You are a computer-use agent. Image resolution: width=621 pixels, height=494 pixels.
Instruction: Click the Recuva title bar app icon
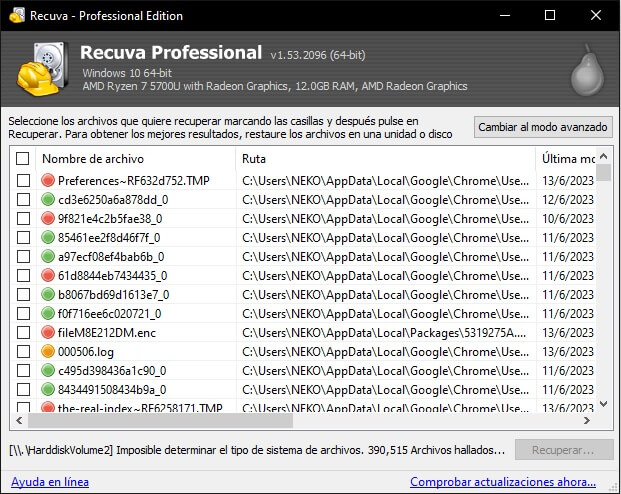click(17, 15)
